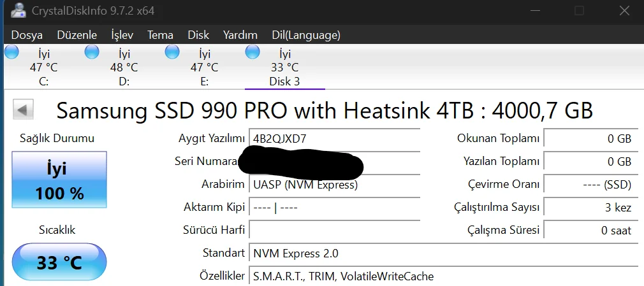Click the blue status orb for Disk 3

252,52
